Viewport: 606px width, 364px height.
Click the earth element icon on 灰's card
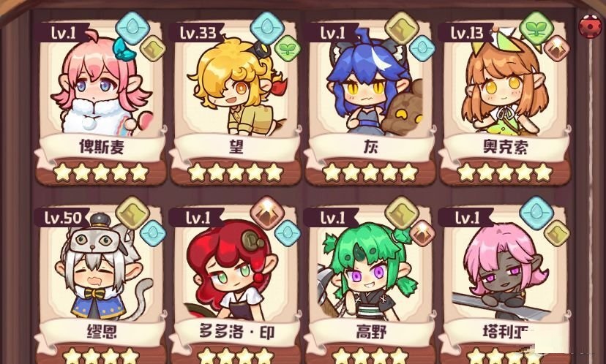tap(402, 29)
